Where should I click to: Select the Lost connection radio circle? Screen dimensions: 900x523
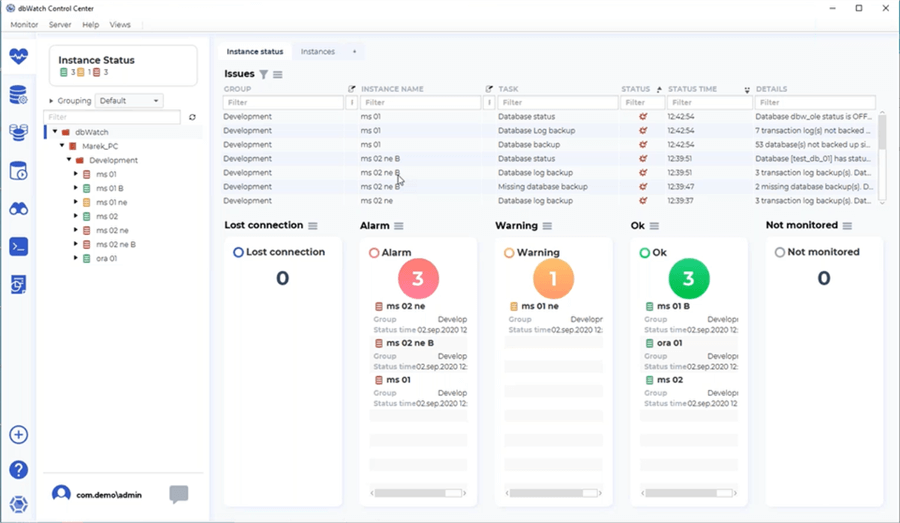(x=238, y=252)
